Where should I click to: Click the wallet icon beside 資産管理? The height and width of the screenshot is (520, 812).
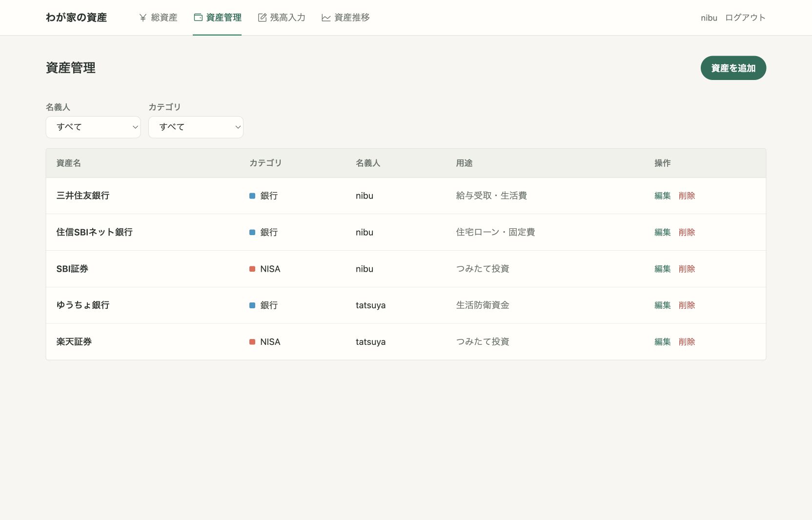(x=198, y=18)
